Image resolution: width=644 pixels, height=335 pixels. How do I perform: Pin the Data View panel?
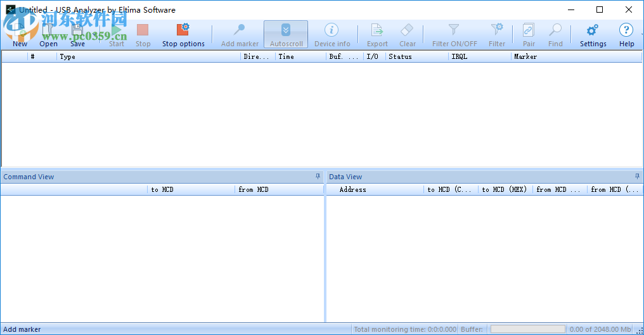point(638,177)
